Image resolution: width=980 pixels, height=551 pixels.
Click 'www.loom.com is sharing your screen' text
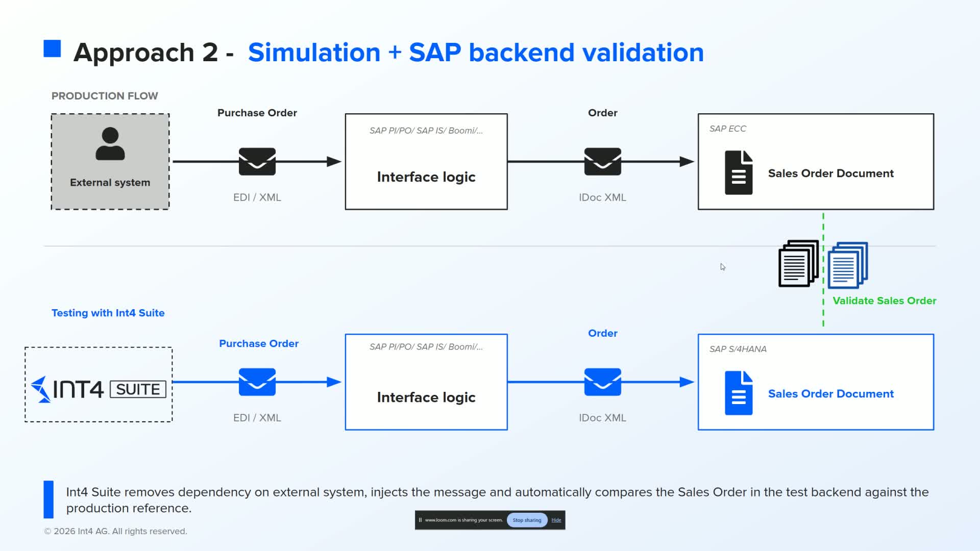pos(463,520)
